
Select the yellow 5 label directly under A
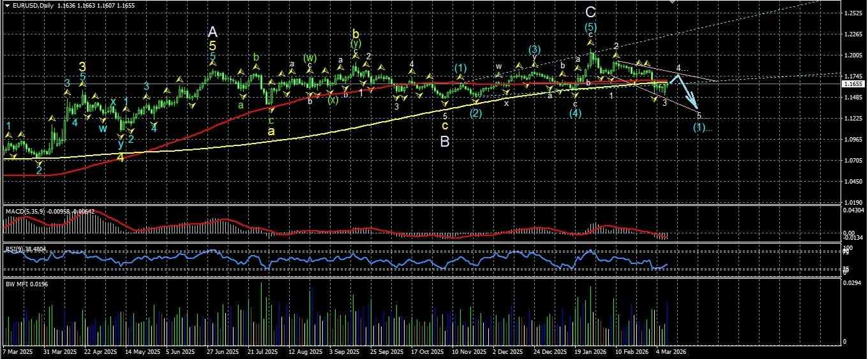click(213, 46)
